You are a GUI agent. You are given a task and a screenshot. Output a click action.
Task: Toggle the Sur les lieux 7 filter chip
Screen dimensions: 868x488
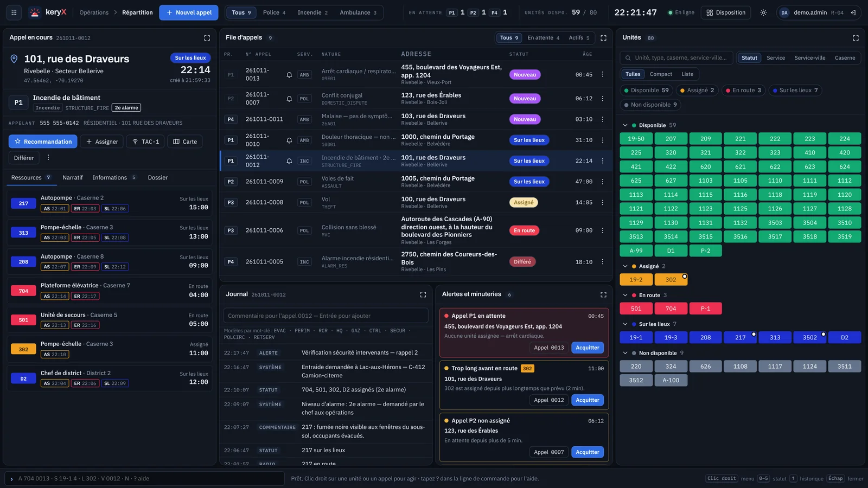click(x=795, y=90)
